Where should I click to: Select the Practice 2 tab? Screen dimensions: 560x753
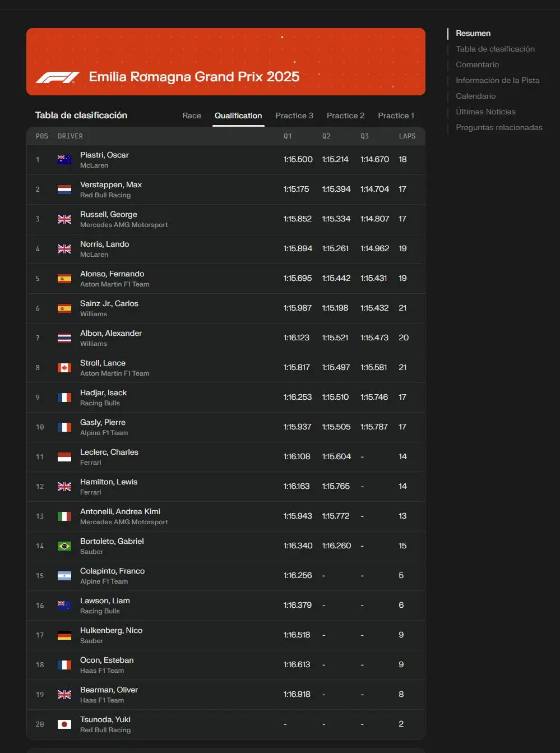(345, 116)
